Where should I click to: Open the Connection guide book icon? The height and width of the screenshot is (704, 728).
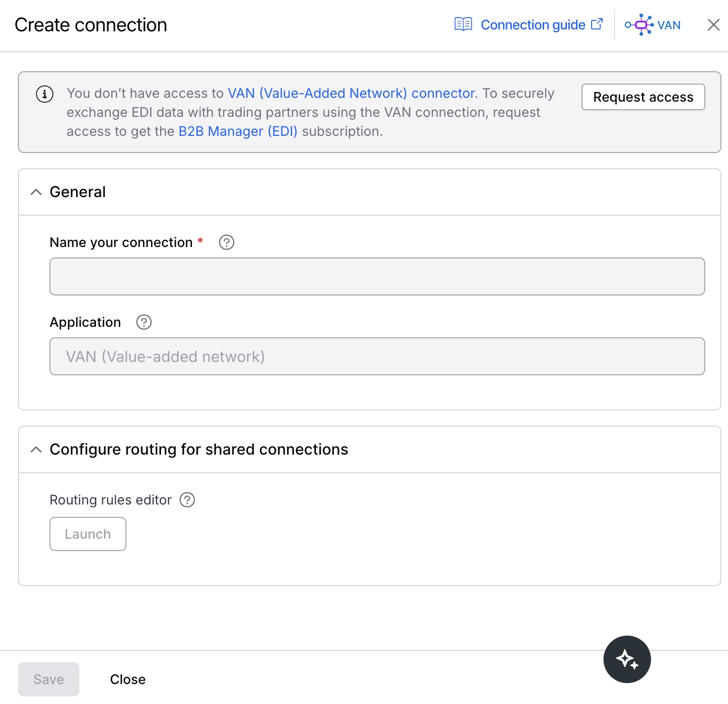(x=464, y=24)
